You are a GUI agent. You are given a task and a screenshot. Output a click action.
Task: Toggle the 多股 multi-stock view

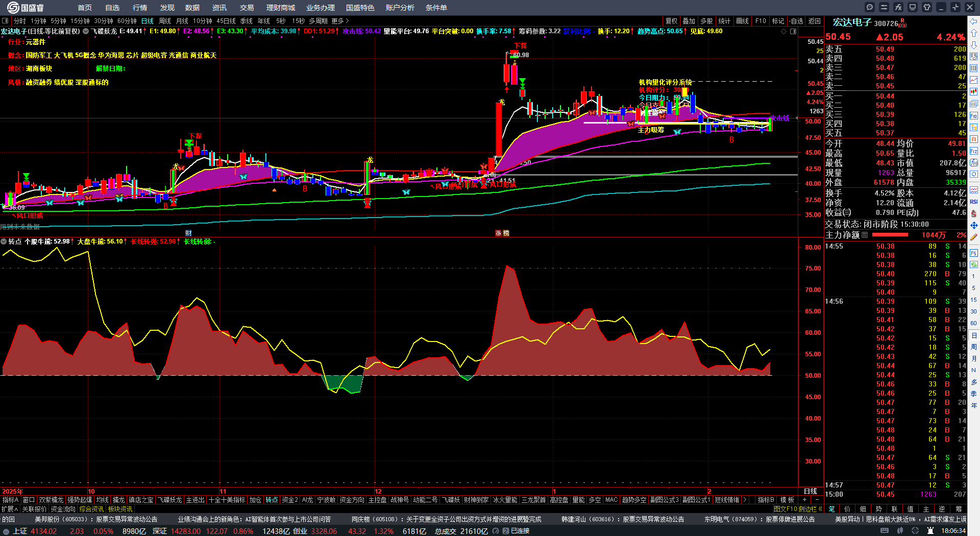(x=706, y=21)
